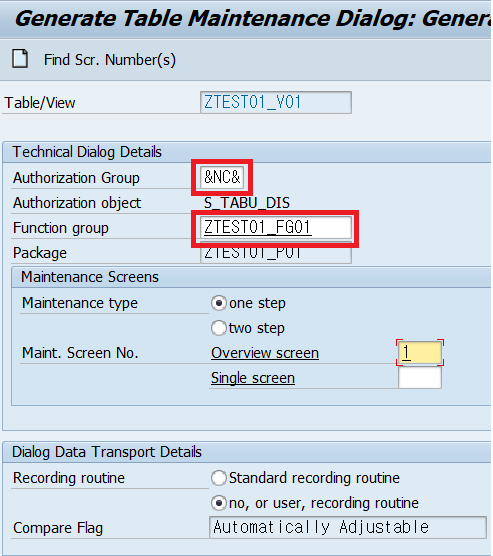The width and height of the screenshot is (493, 556).
Task: Click the Compare Flag label
Action: (58, 528)
